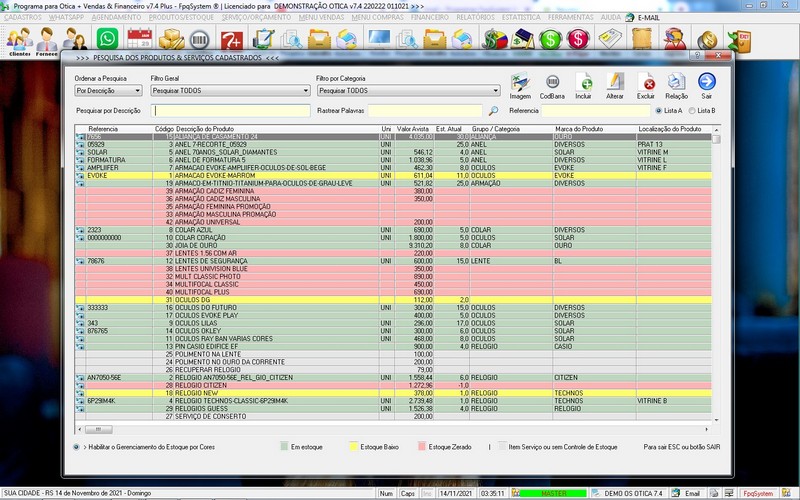Click the magnifier icon beside Rastrear Palavras
This screenshot has width=800, height=500.
click(x=493, y=111)
